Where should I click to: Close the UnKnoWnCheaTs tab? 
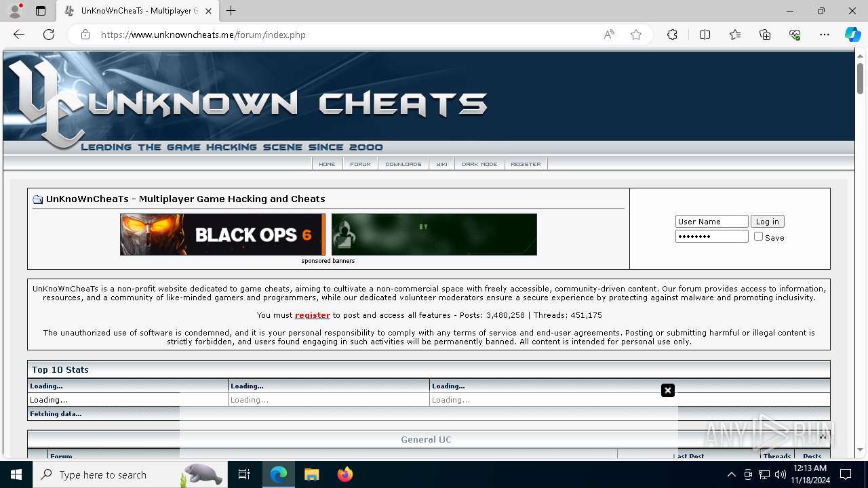point(209,11)
